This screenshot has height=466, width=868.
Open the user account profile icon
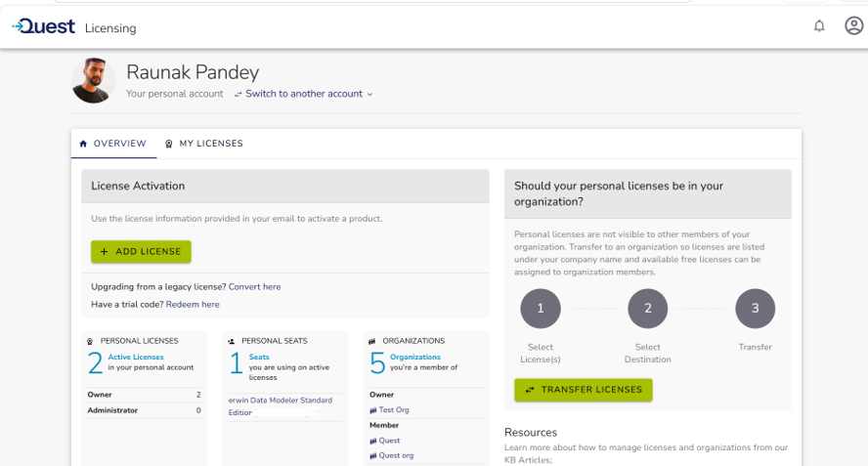click(853, 25)
